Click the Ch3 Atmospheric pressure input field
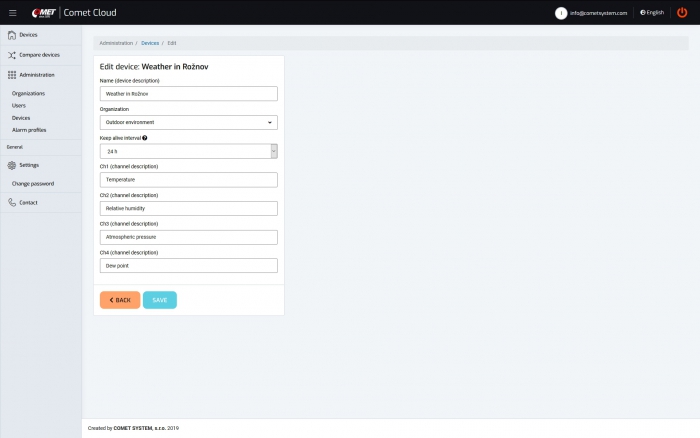This screenshot has width=700, height=438. (x=188, y=237)
